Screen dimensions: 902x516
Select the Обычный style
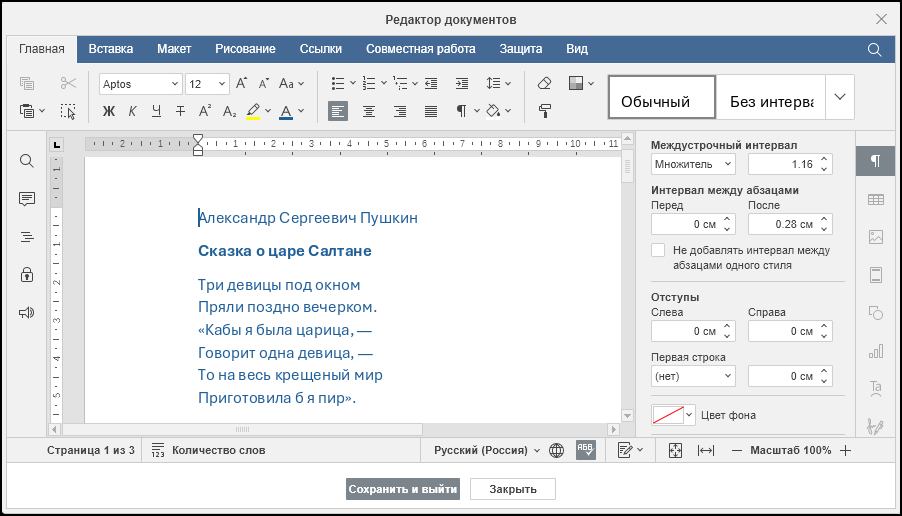(662, 97)
